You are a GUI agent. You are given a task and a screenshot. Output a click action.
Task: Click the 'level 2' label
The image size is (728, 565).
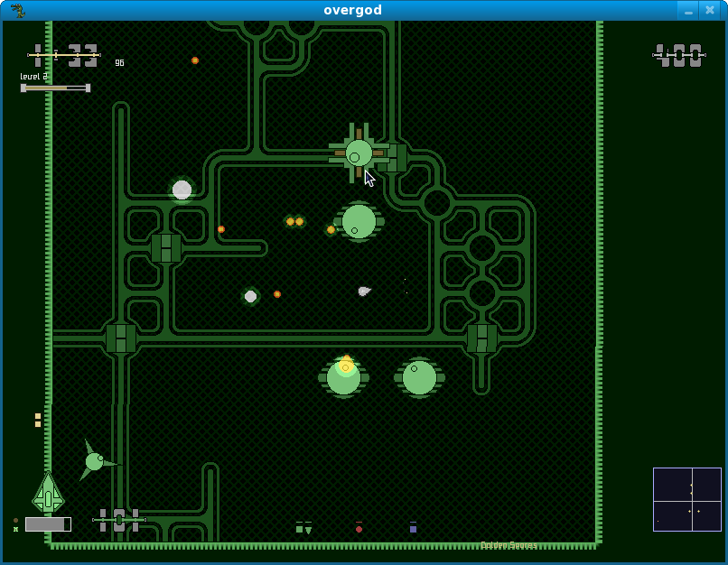[x=34, y=77]
